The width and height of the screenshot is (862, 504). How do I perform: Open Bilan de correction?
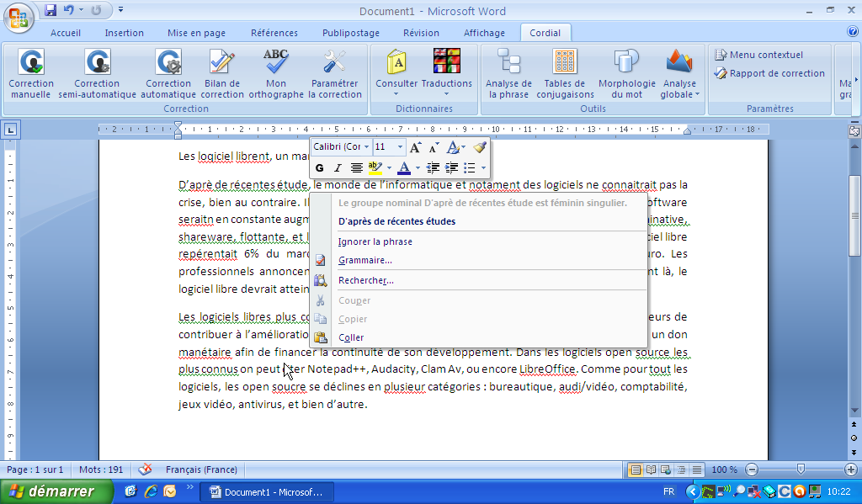[222, 74]
